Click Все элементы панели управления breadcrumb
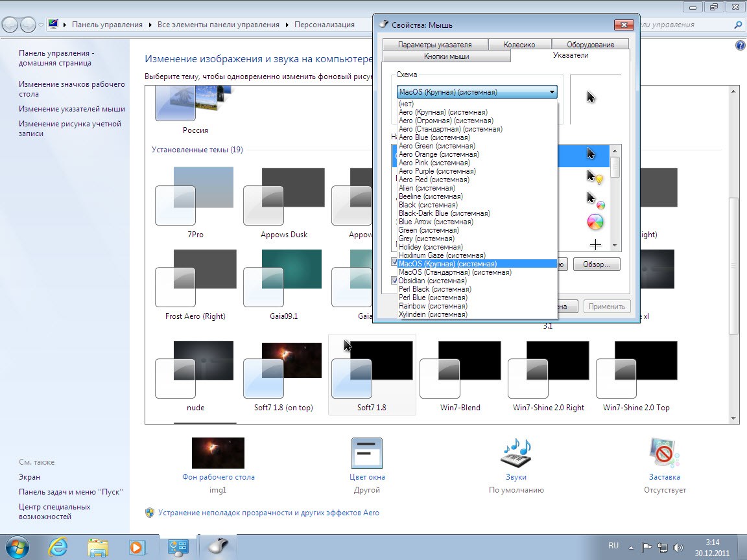Viewport: 747px width, 560px height. click(x=218, y=25)
